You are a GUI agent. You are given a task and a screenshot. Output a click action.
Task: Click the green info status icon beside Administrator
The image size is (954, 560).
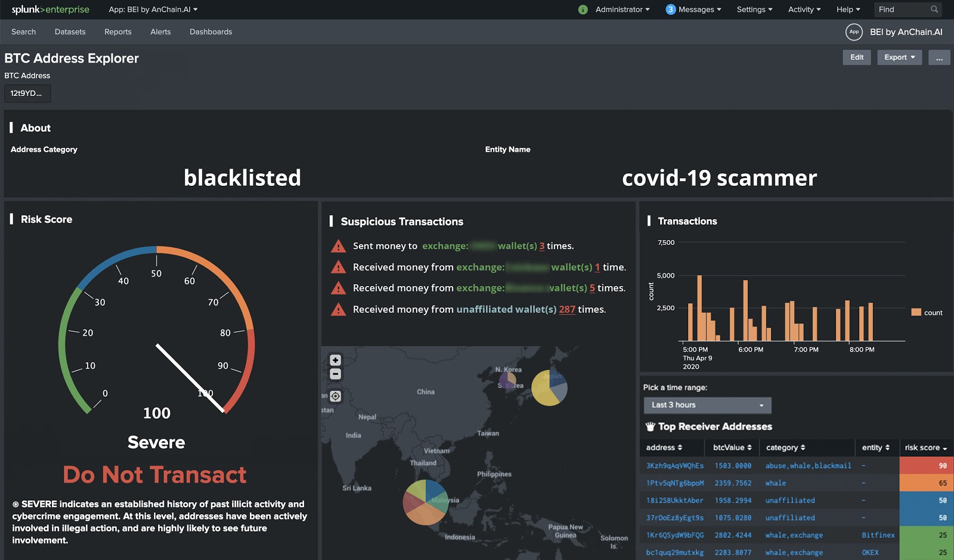coord(583,10)
